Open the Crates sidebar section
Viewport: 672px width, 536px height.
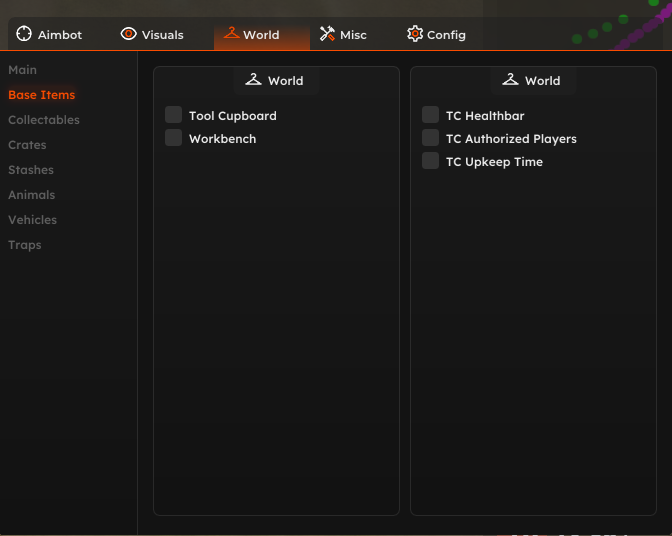[27, 145]
